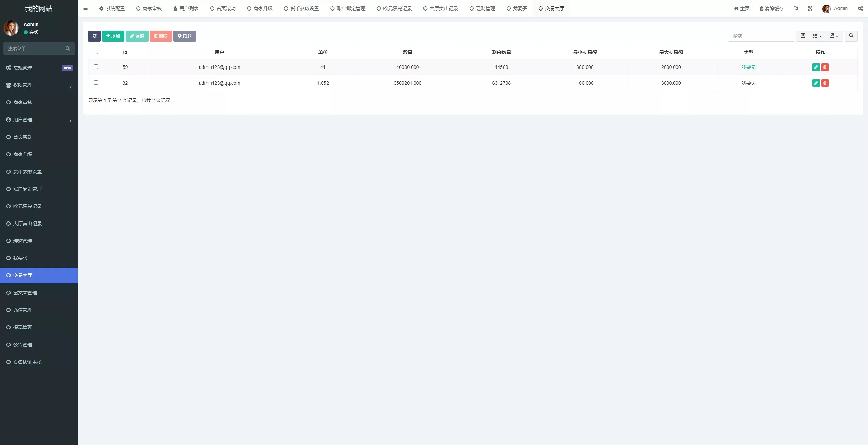Click the green 添加 button

click(113, 36)
